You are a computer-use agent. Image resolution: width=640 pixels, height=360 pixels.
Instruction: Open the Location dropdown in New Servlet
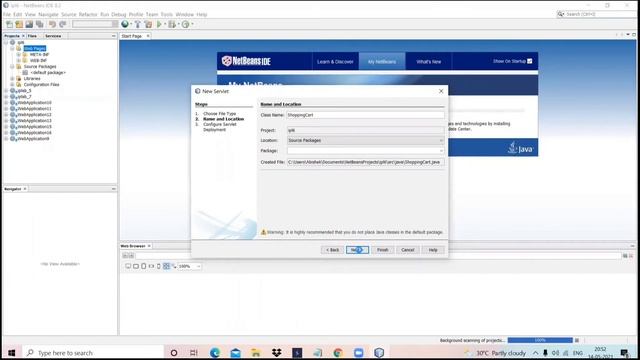(x=441, y=140)
